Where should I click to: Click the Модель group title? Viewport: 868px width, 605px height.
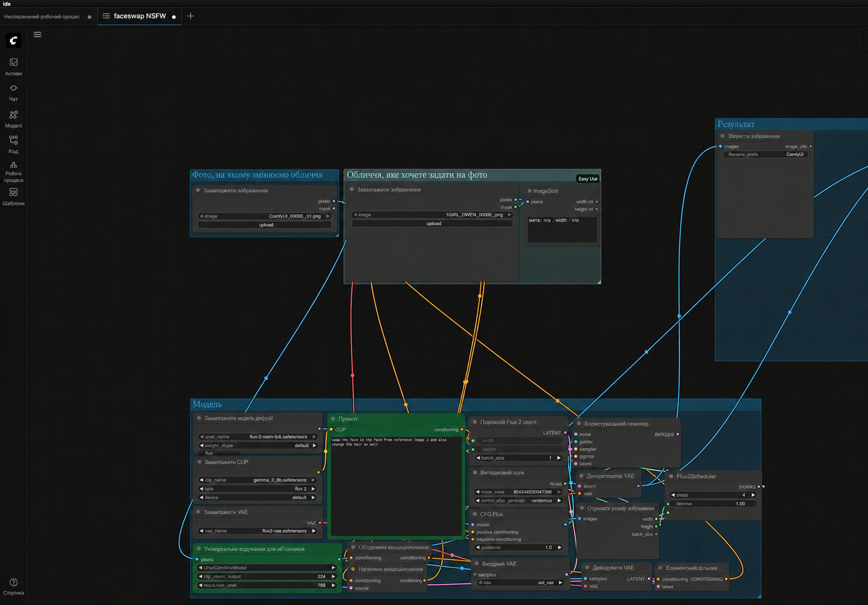click(207, 404)
